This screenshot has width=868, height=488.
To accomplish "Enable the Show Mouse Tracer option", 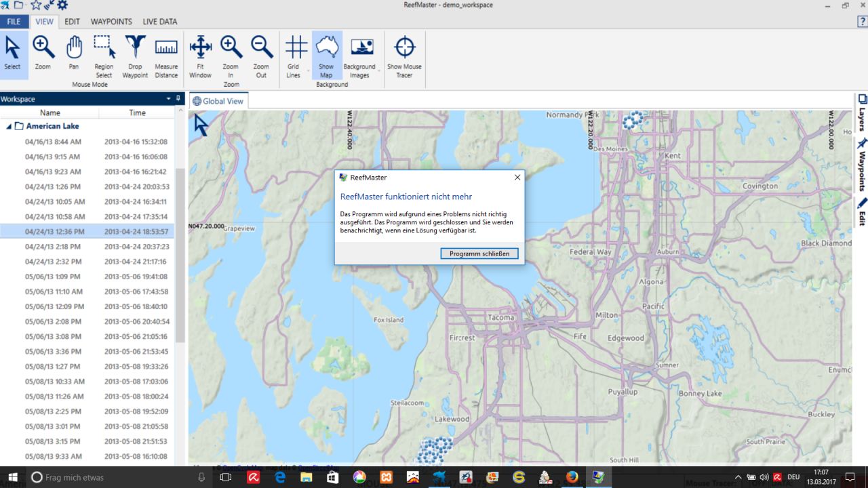I will click(x=404, y=53).
